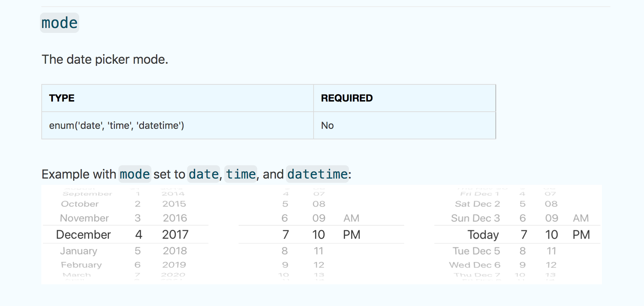This screenshot has width=644, height=306.
Task: Select hour 7 in the time picker
Action: pyautogui.click(x=285, y=235)
